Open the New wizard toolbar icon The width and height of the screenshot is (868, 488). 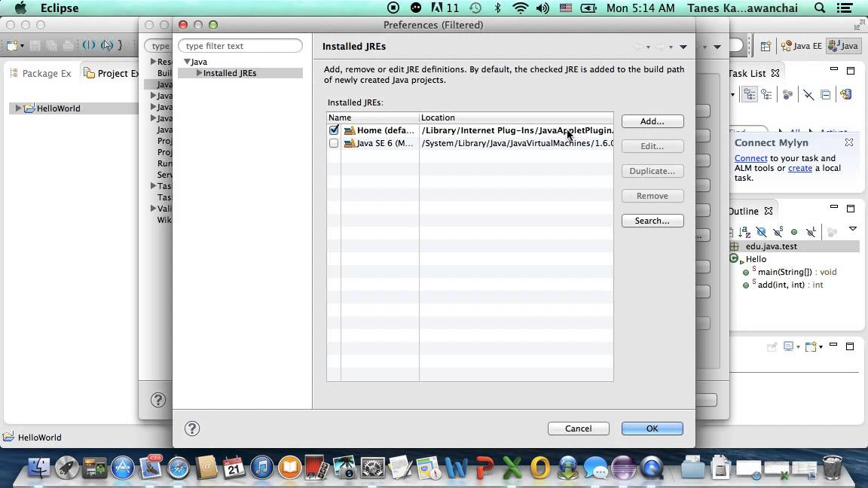[12, 45]
